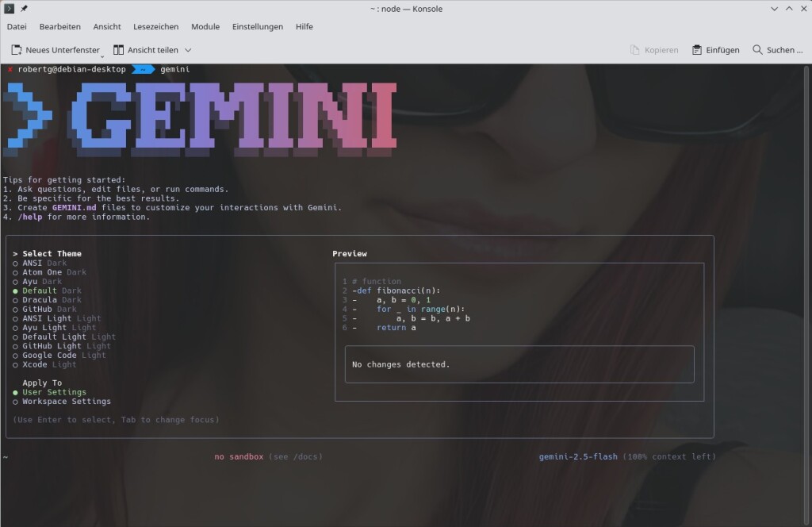Open the Hilfe menu
The height and width of the screenshot is (527, 812).
(304, 26)
